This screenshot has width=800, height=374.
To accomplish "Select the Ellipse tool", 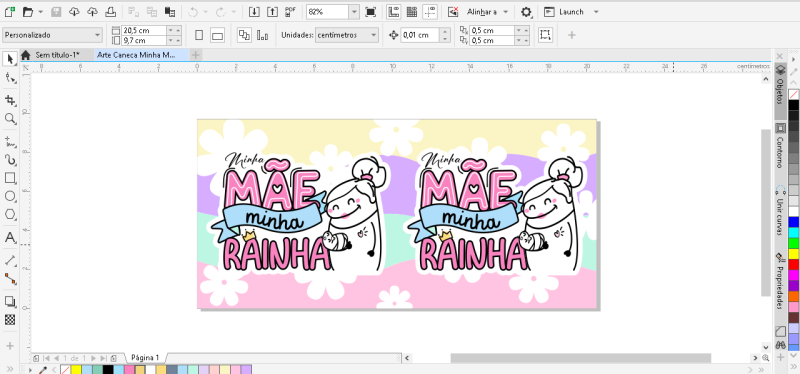I will pyautogui.click(x=10, y=196).
